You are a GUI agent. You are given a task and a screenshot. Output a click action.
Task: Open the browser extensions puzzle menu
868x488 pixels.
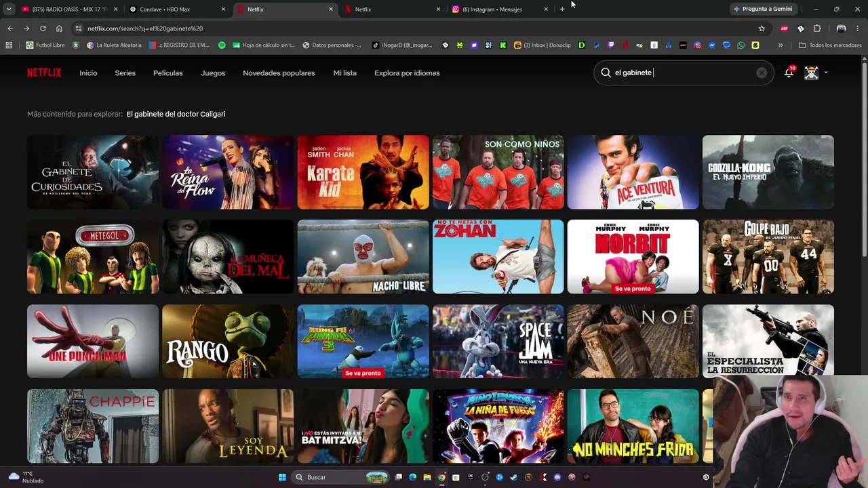coord(817,28)
